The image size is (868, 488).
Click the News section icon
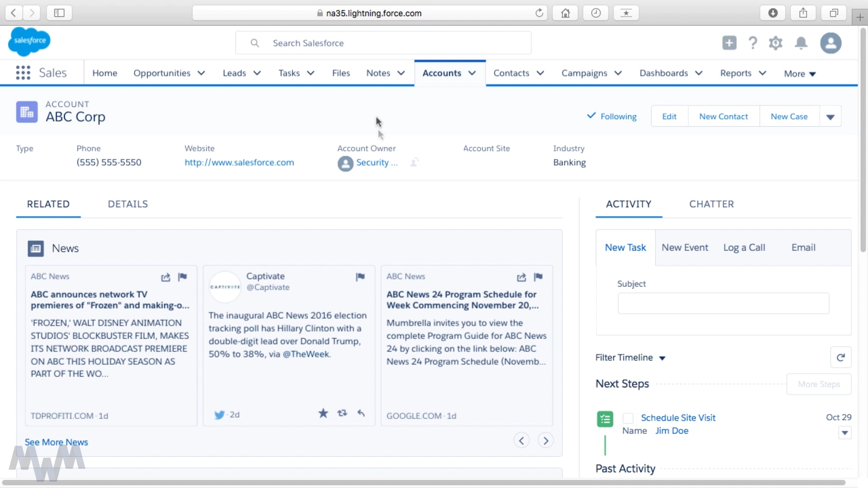[36, 249]
